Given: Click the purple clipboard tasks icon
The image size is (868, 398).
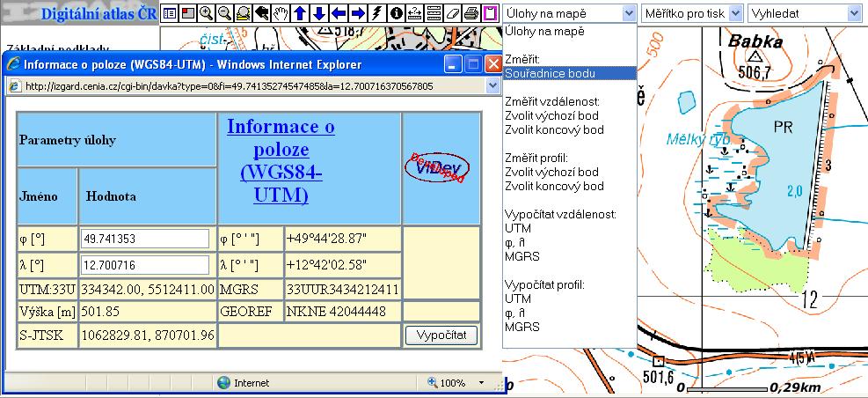Looking at the screenshot, I should tap(491, 12).
